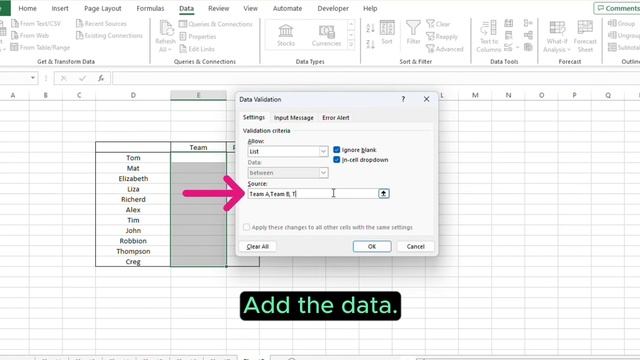
Task: Close the Data Validation dialog
Action: pos(426,99)
